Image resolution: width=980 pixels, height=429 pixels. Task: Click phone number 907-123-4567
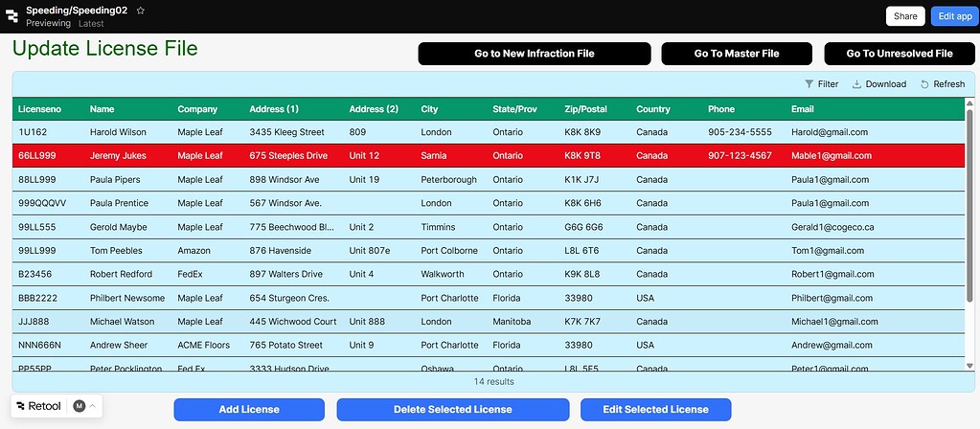pyautogui.click(x=740, y=156)
